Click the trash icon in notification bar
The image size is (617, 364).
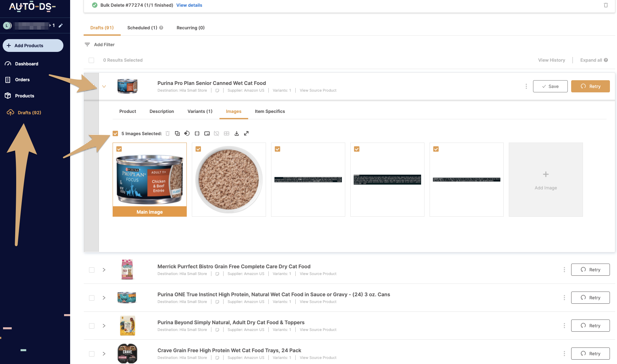point(606,5)
